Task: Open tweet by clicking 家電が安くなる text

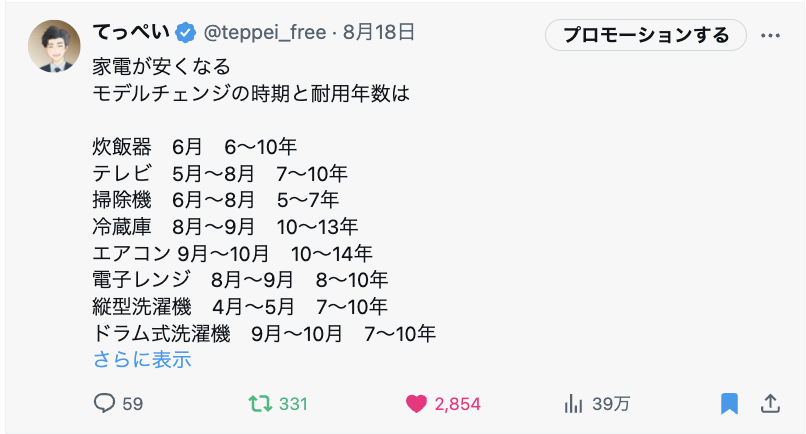Action: 161,67
